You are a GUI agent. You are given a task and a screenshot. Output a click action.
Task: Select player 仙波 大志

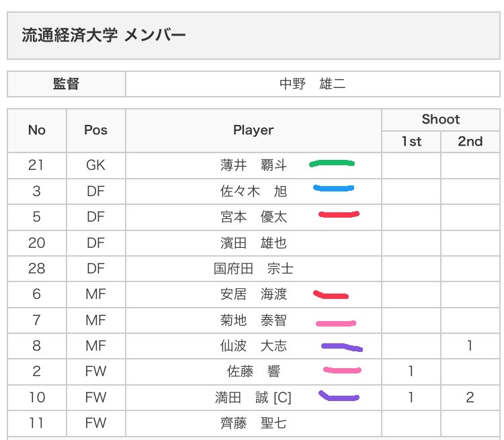coord(253,346)
